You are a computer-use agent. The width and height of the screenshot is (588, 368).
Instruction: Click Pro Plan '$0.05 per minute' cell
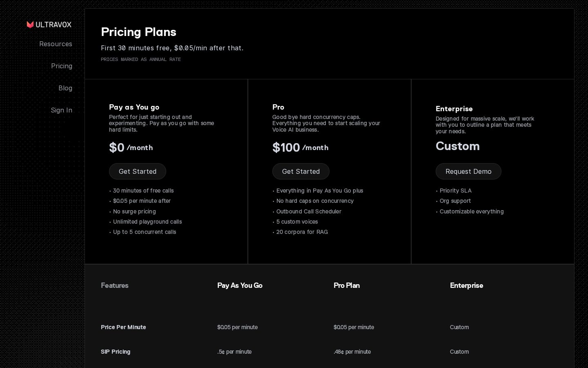[354, 327]
